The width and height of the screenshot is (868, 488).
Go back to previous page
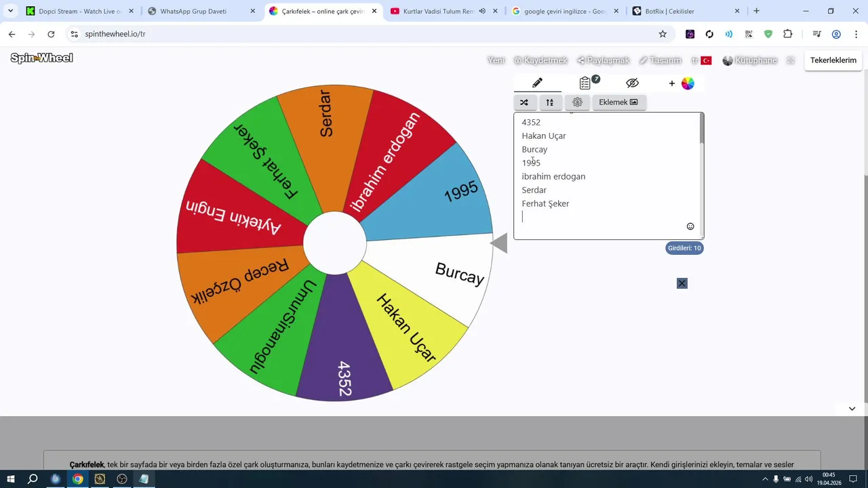click(x=12, y=34)
